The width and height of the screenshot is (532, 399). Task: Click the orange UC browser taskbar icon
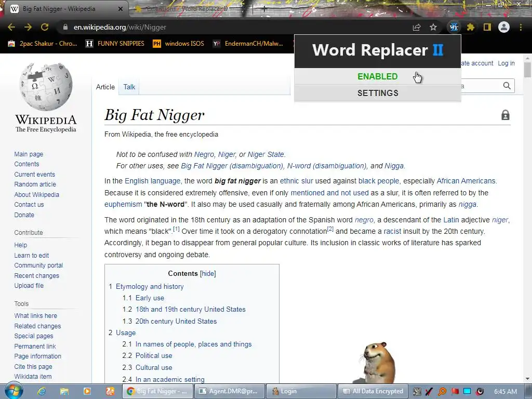point(110,391)
